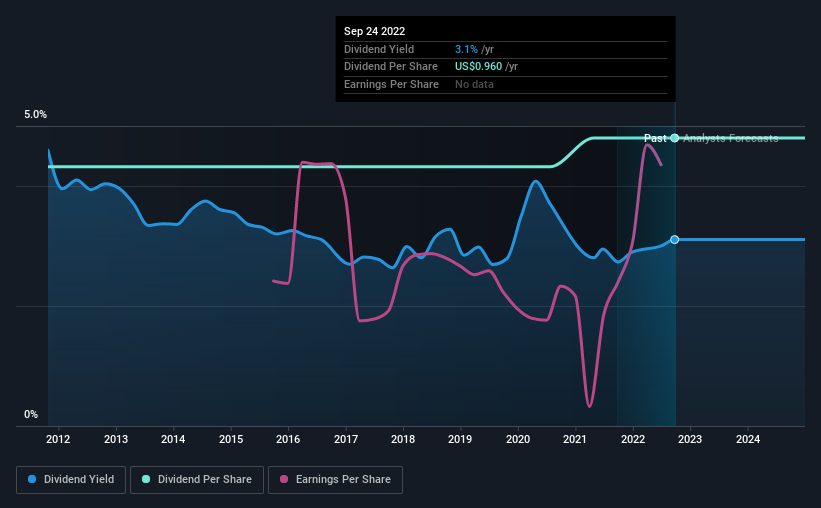Click the Earnings Per Share tooltip row label

click(391, 84)
